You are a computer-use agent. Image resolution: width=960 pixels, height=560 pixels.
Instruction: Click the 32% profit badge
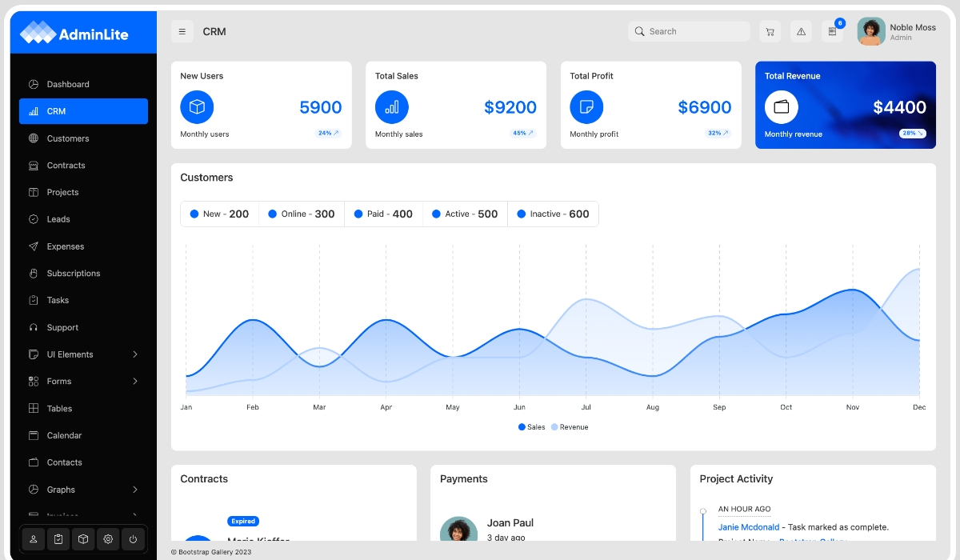[x=718, y=133]
